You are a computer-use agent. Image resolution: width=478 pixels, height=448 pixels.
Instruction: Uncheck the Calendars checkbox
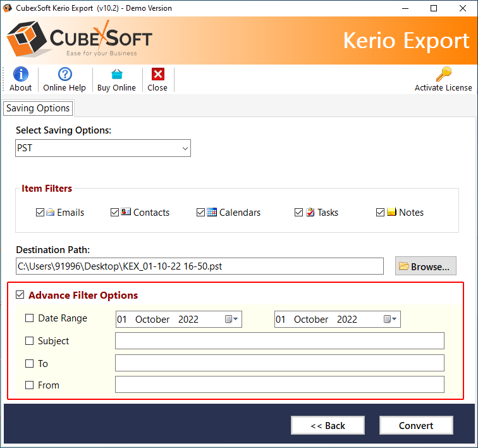[x=200, y=213]
